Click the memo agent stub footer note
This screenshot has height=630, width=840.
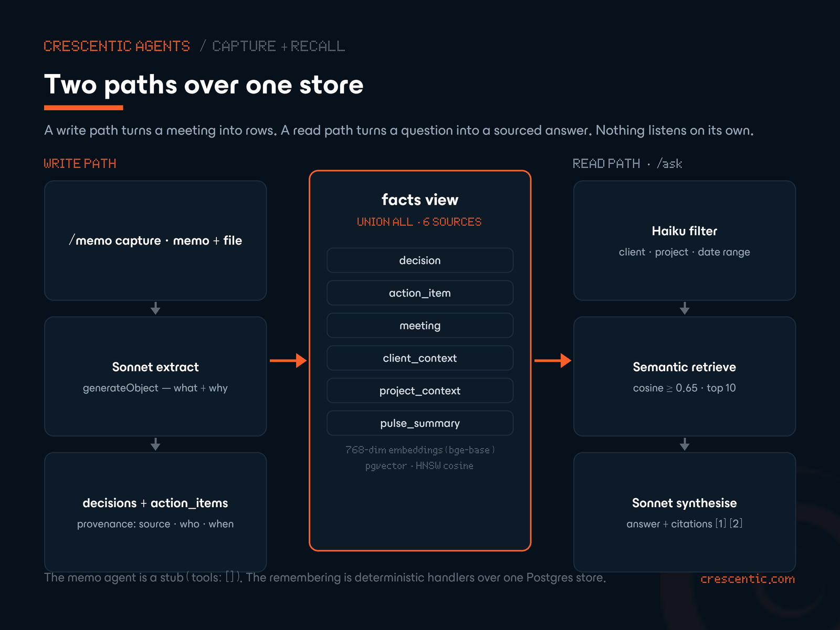coord(325,577)
